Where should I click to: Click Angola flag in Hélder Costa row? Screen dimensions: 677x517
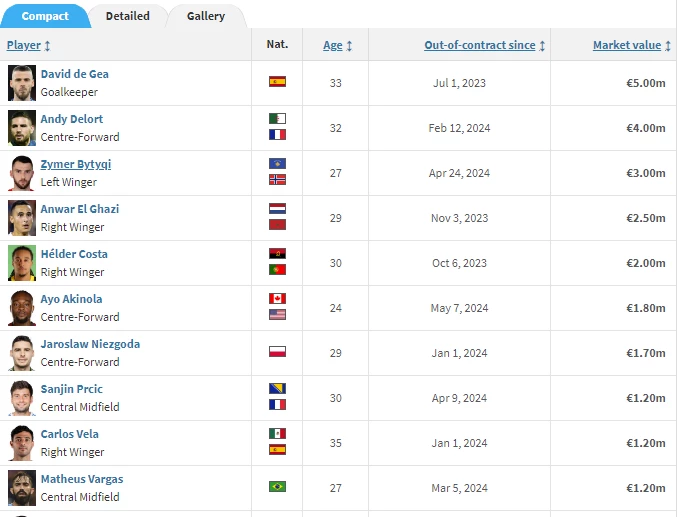pyautogui.click(x=277, y=254)
